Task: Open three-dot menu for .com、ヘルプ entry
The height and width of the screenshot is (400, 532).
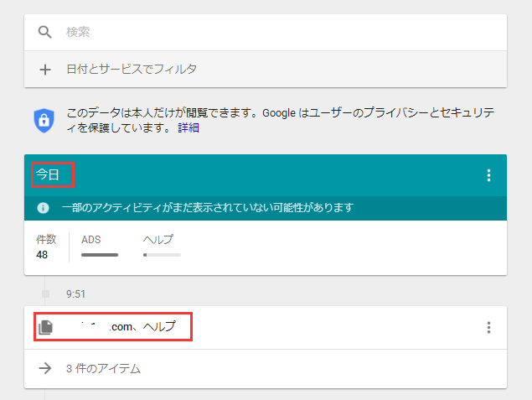Action: pos(488,328)
